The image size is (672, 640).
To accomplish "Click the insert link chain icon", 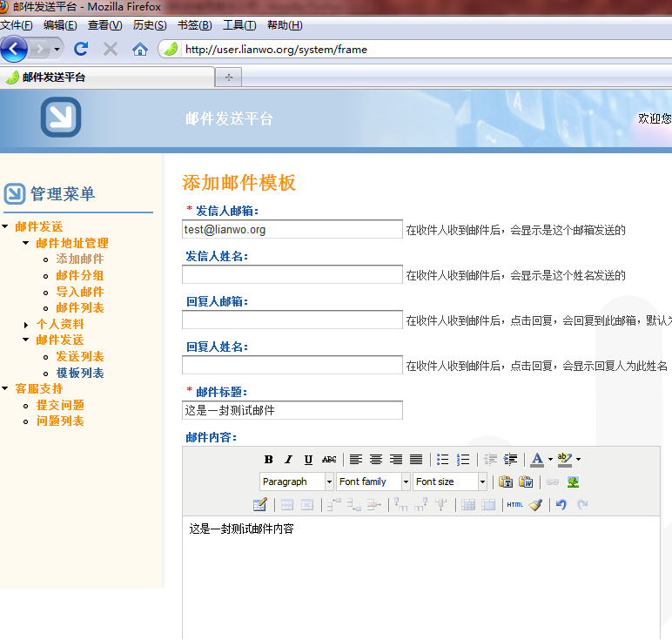I will 553,482.
